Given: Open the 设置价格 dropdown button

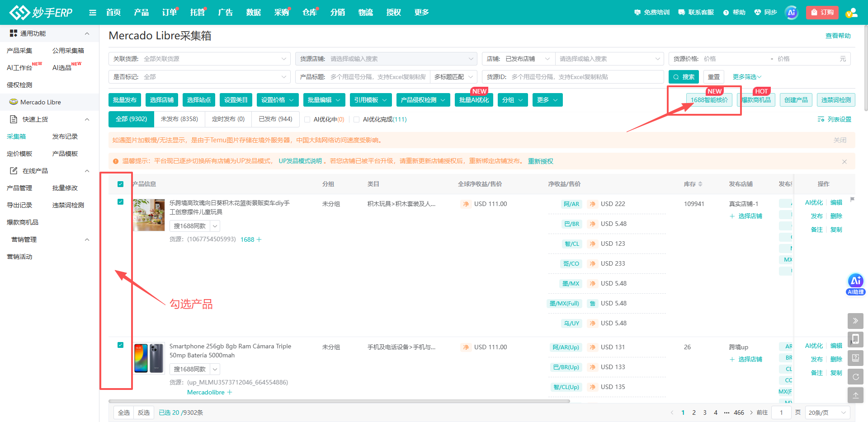Looking at the screenshot, I should click(278, 100).
